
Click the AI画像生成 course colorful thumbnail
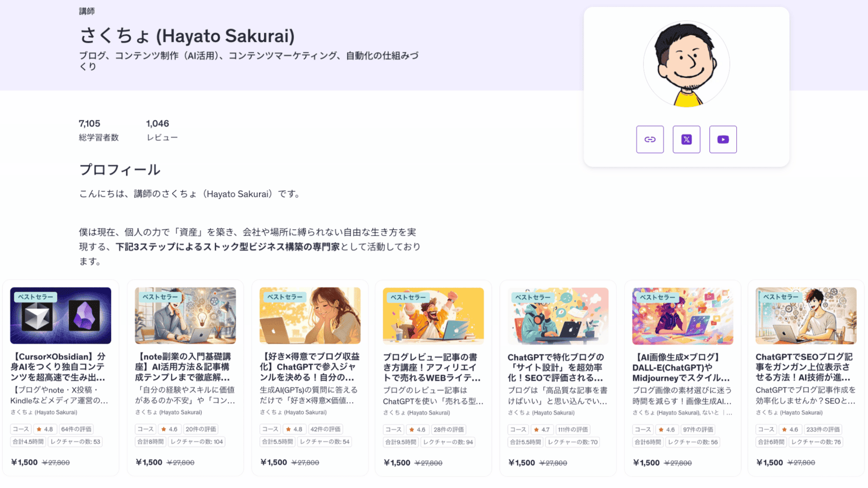point(682,316)
